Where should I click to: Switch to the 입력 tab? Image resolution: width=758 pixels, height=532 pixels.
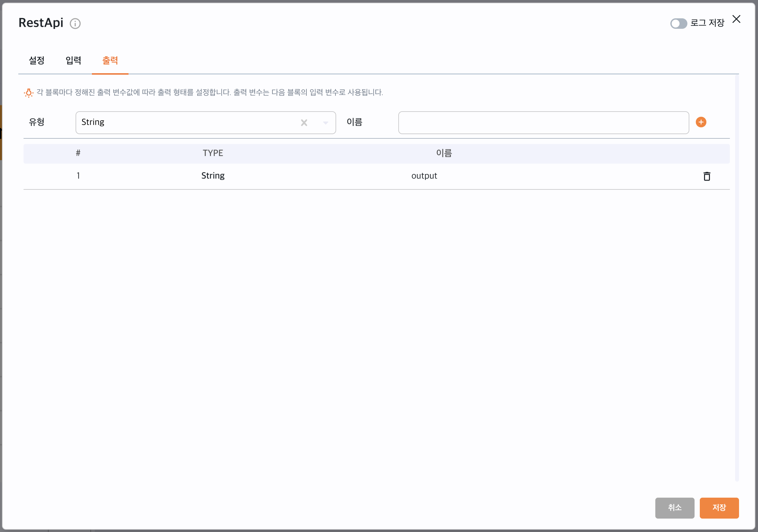coord(73,61)
